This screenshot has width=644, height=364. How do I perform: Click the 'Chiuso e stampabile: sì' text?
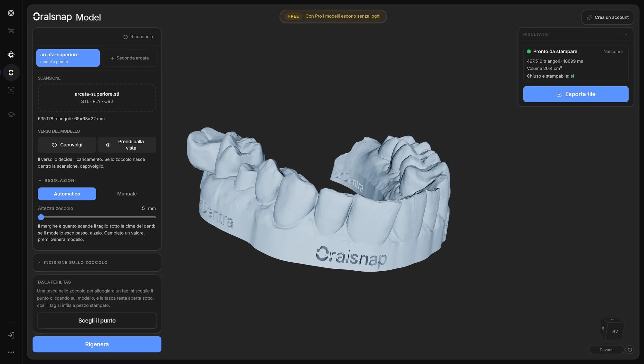click(x=550, y=76)
